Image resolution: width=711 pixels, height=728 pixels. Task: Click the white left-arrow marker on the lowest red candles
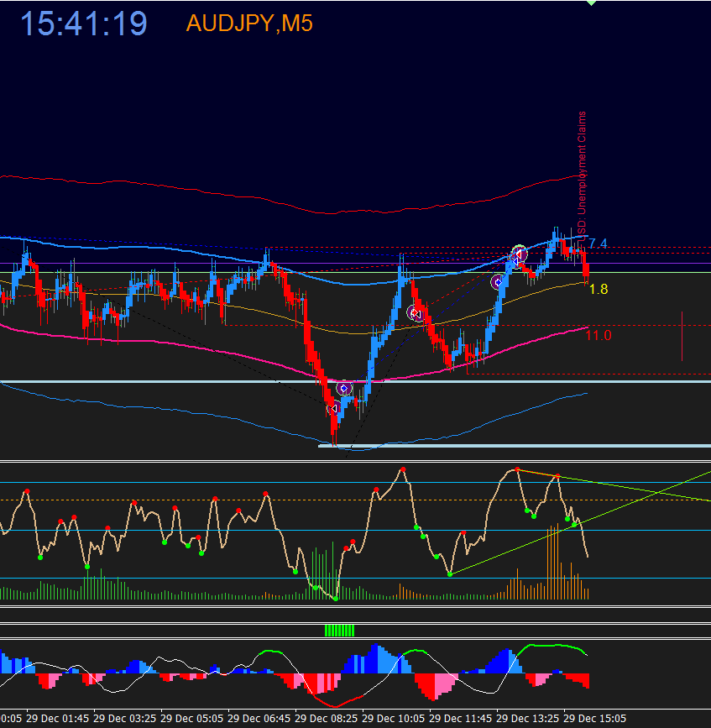click(x=333, y=409)
